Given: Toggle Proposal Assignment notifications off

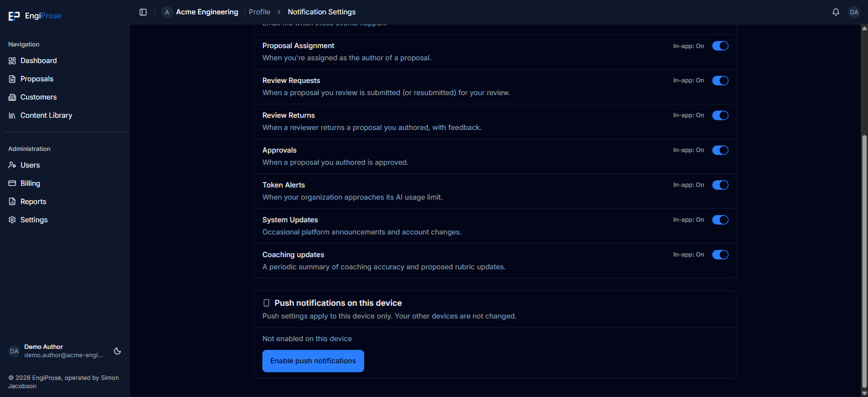Looking at the screenshot, I should click(x=720, y=46).
